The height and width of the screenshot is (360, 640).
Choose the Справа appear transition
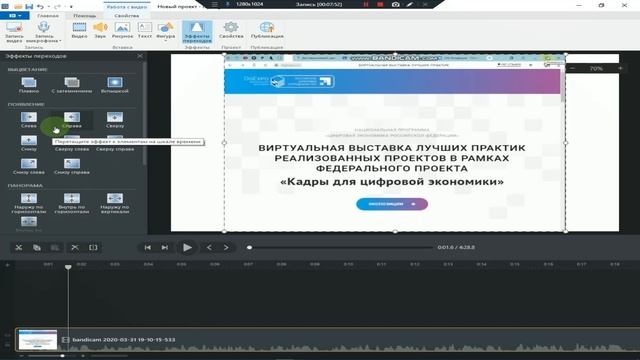(72, 120)
